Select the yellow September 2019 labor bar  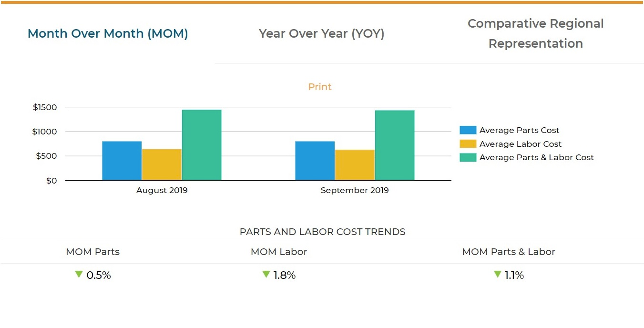[355, 165]
